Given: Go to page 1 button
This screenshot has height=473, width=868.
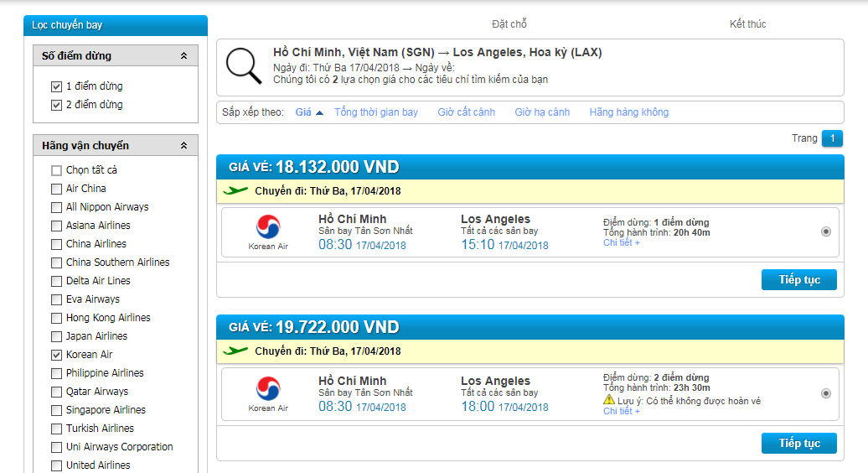Looking at the screenshot, I should (832, 138).
